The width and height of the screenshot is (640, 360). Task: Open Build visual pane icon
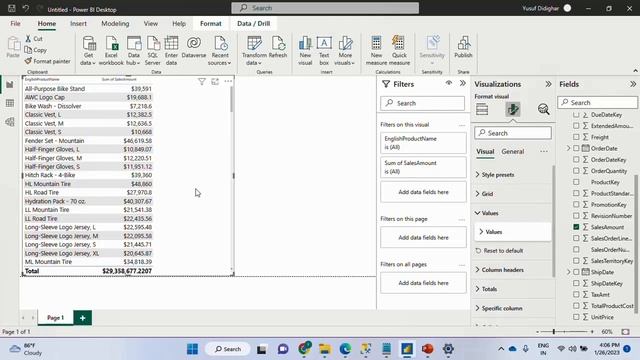click(482, 109)
